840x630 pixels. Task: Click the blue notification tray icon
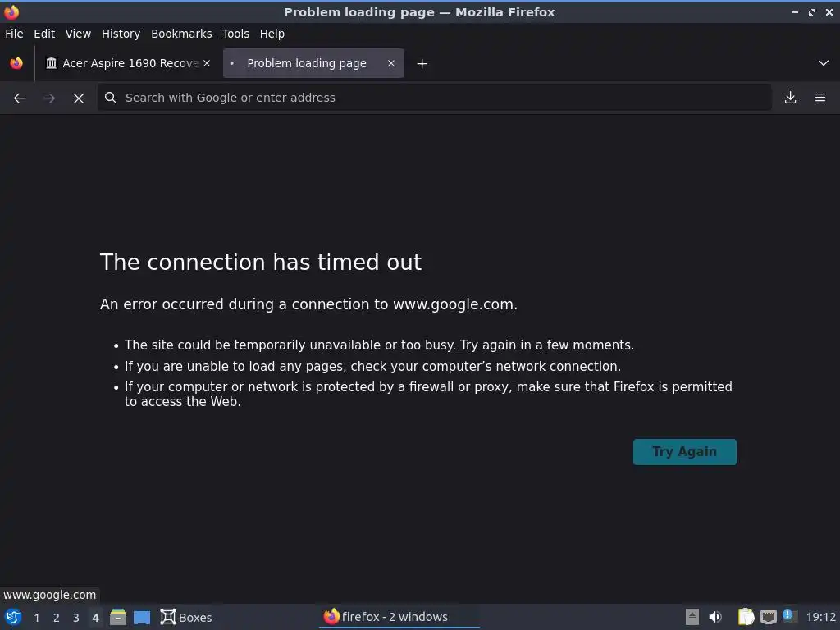coord(788,616)
